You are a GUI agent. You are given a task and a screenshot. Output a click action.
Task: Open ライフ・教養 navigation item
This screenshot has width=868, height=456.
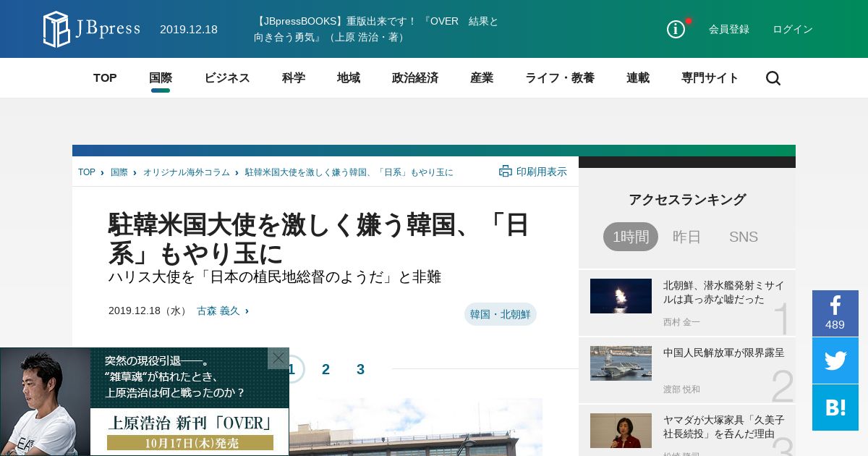point(560,78)
